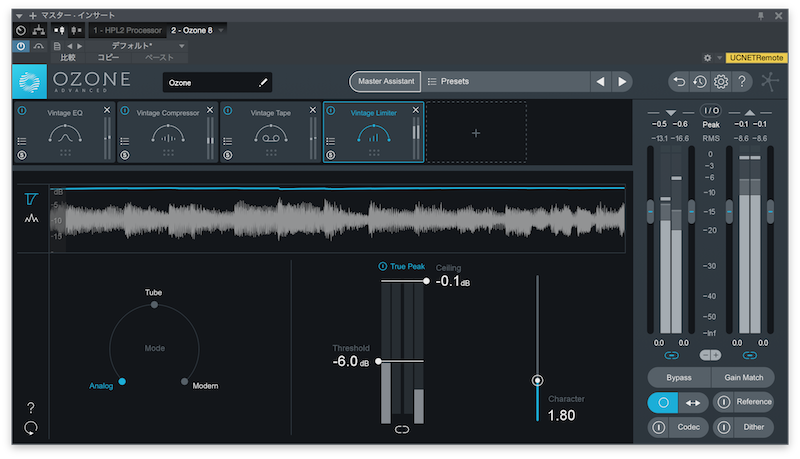Click the module help question mark
800x459 pixels.
pos(31,407)
